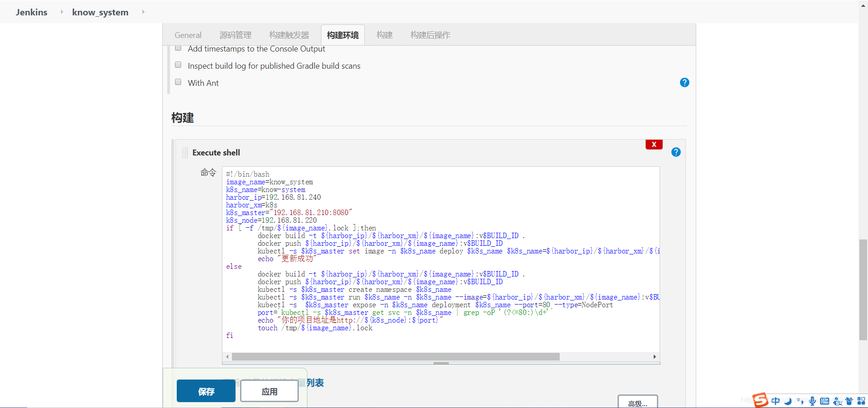Switch to the 源码管理 tab
The height and width of the screenshot is (408, 868).
236,35
